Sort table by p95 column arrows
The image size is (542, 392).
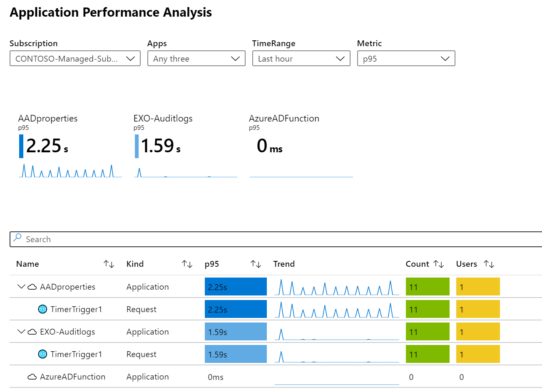tap(256, 264)
